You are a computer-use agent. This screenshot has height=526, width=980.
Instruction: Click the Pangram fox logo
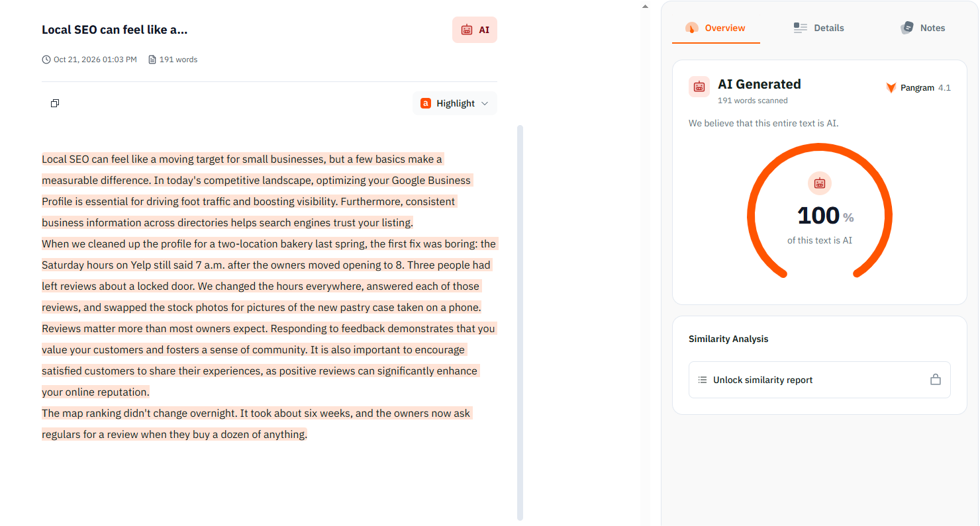pos(891,87)
